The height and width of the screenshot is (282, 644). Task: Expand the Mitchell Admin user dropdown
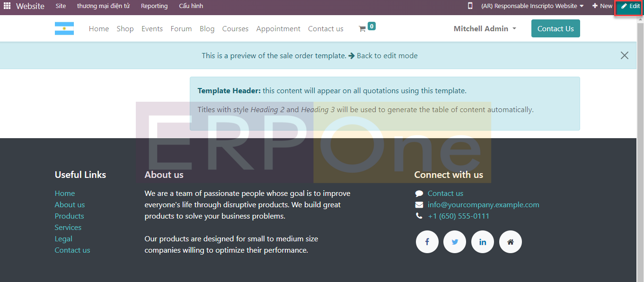click(485, 29)
